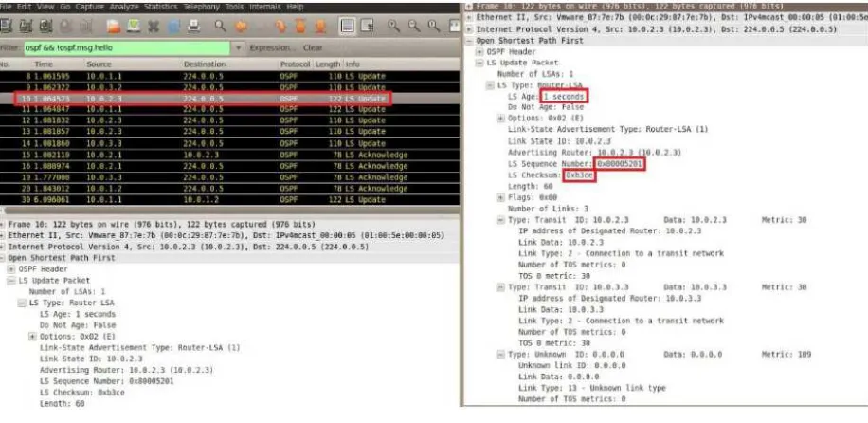Collapse Type: Transit ID 10.0.3.3 link entry
This screenshot has width=868, height=423.
[x=501, y=287]
